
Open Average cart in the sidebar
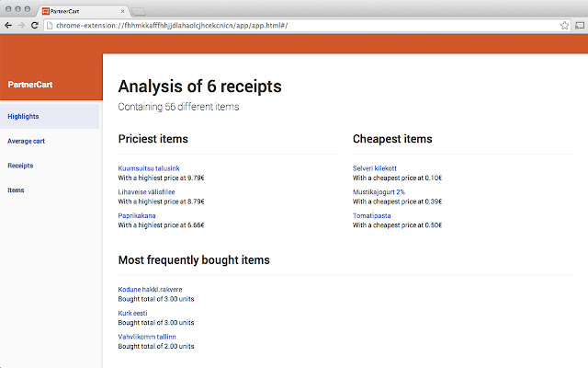point(26,141)
